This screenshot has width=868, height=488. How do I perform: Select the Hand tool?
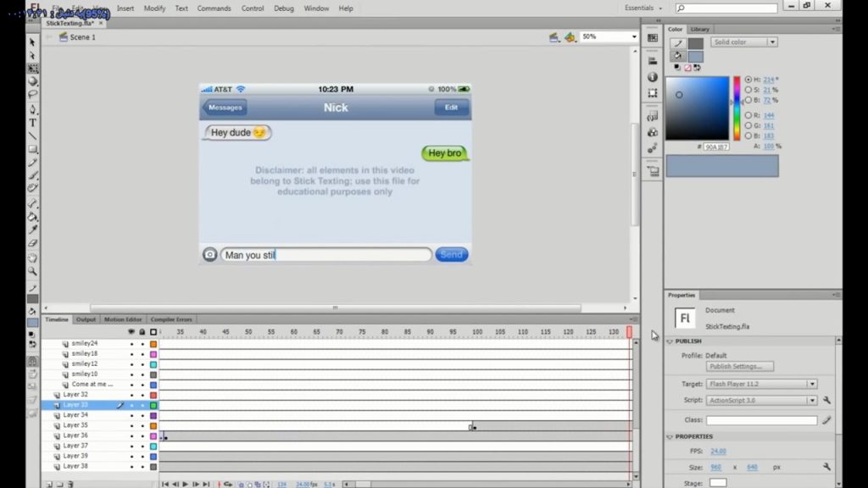tap(33, 258)
